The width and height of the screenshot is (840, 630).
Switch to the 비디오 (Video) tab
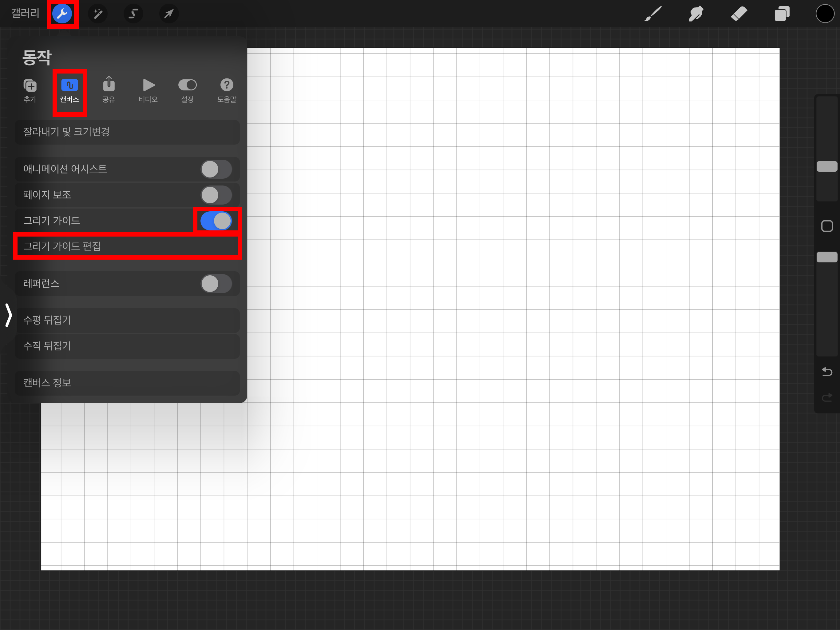(148, 90)
